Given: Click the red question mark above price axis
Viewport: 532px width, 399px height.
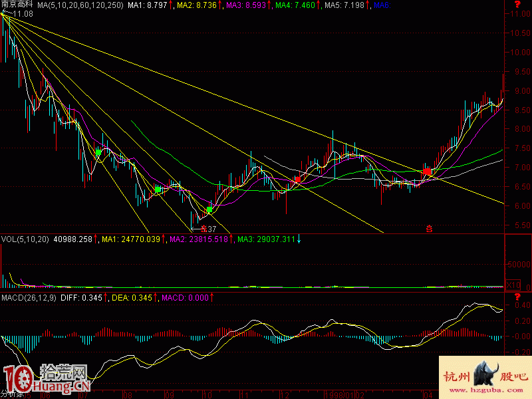Looking at the screenshot, I should pyautogui.click(x=517, y=5).
